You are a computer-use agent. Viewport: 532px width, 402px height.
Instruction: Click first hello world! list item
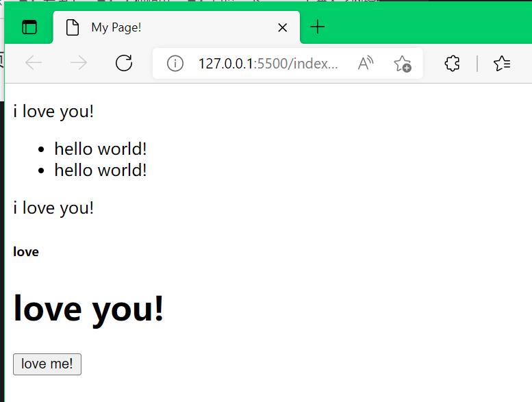click(101, 149)
